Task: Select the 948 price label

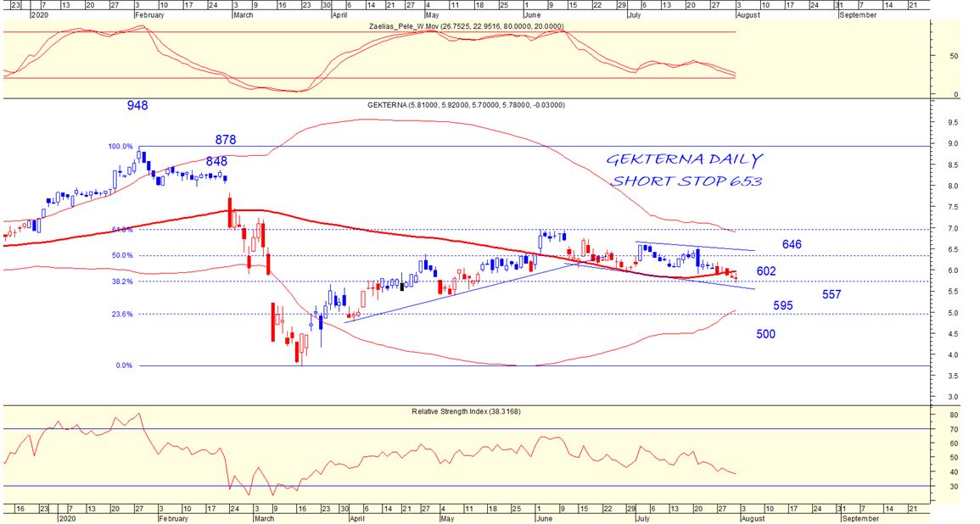Action: pyautogui.click(x=137, y=106)
